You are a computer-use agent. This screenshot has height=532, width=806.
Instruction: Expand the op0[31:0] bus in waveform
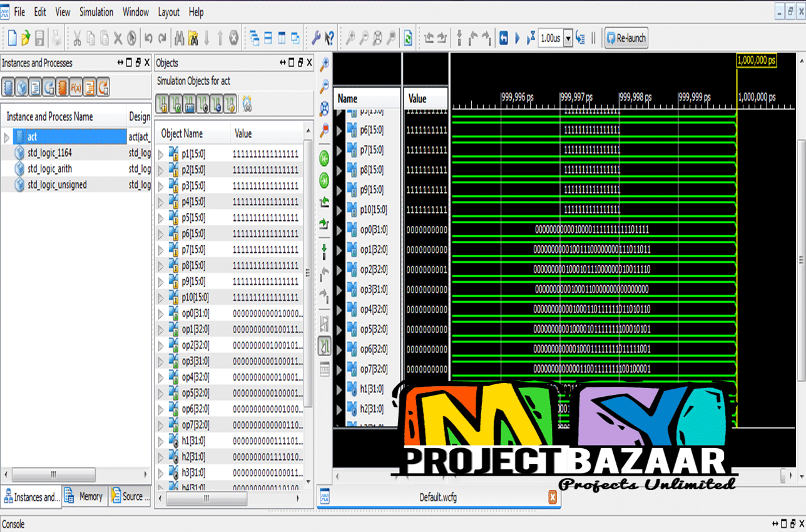pos(339,230)
